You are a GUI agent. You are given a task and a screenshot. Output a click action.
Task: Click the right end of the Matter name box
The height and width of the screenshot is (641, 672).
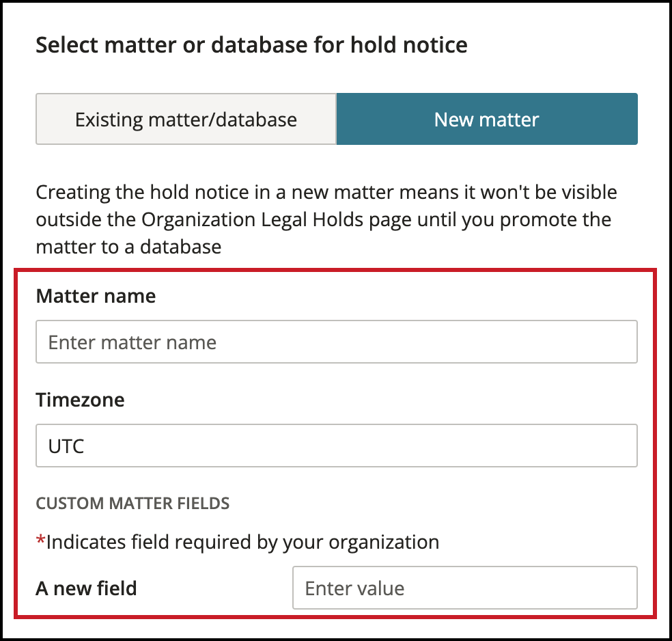(x=624, y=342)
